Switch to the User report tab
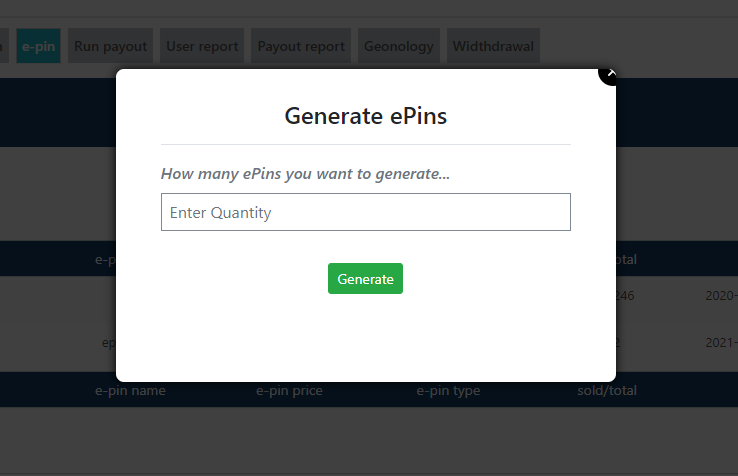The height and width of the screenshot is (476, 738). (202, 46)
